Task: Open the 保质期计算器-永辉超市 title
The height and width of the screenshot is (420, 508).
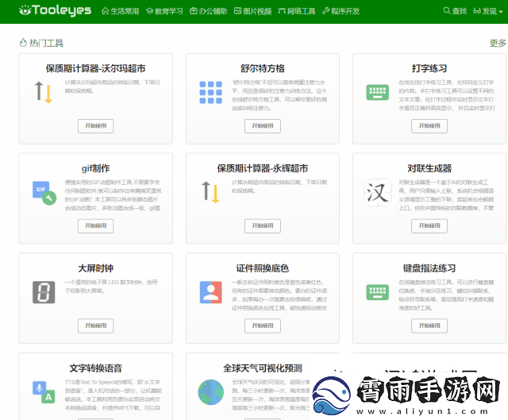Action: (263, 168)
